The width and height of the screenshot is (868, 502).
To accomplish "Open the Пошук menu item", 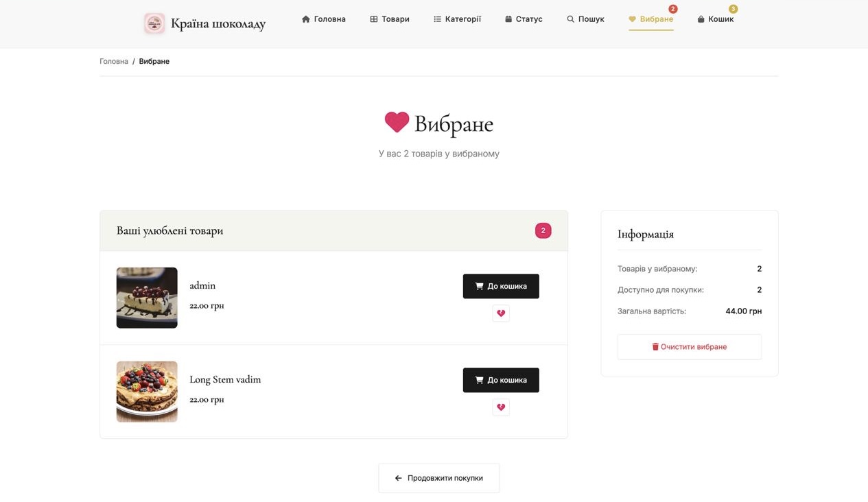I will tap(585, 19).
